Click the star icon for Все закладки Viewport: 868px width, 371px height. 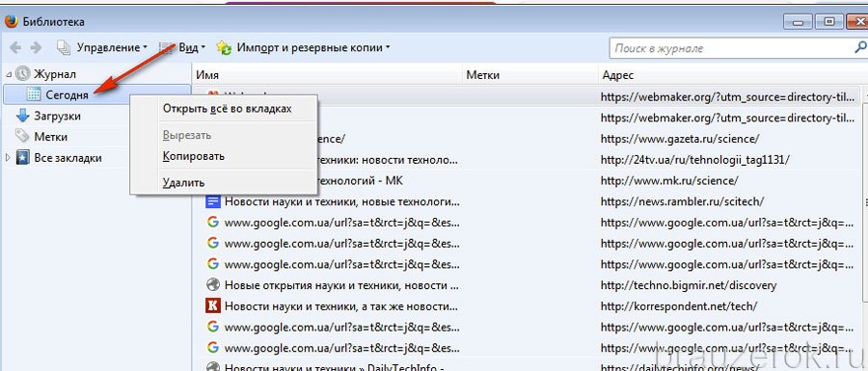[23, 158]
